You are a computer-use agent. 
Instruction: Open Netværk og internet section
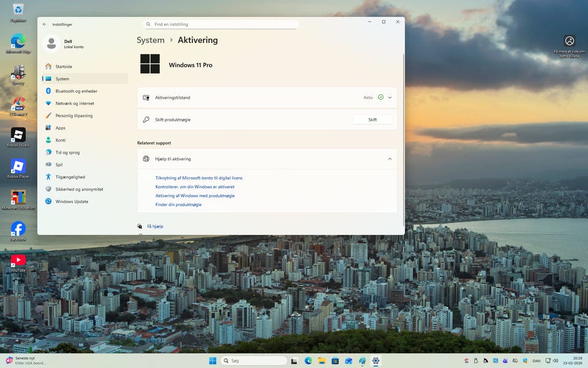74,103
